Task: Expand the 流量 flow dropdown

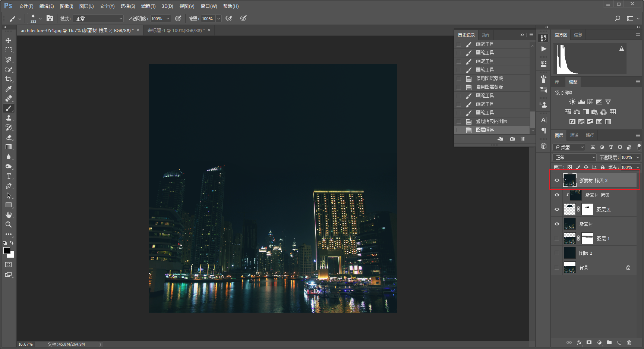Action: point(219,19)
